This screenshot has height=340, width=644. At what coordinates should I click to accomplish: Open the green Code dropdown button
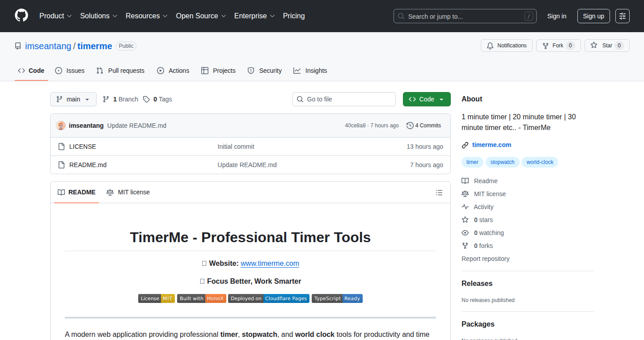(427, 99)
